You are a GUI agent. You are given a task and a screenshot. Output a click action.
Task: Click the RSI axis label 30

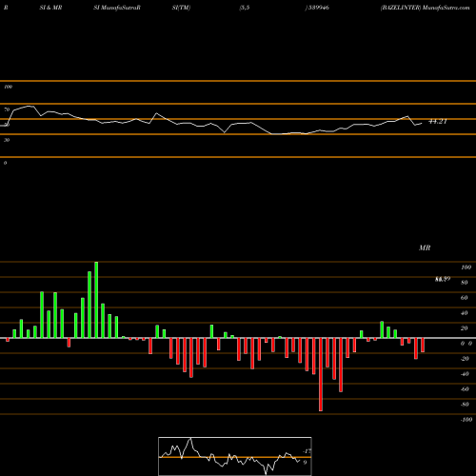coord(7,140)
